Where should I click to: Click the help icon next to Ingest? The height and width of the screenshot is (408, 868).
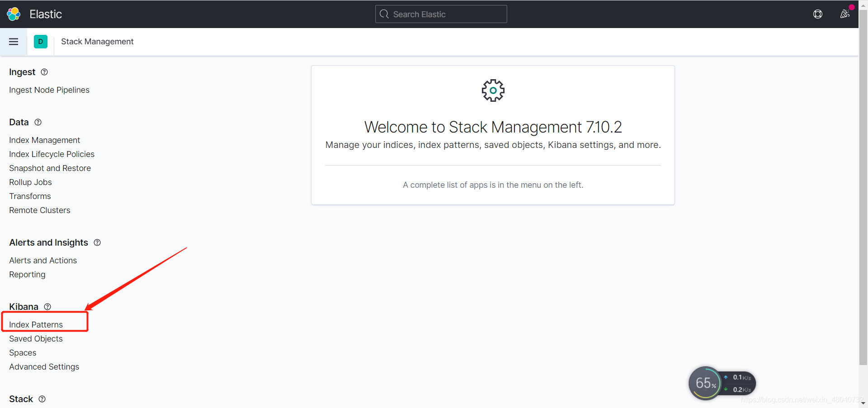44,72
